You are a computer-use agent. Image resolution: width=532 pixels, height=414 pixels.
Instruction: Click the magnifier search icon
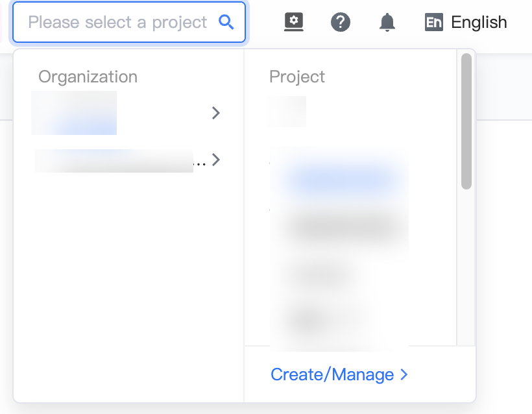tap(226, 23)
